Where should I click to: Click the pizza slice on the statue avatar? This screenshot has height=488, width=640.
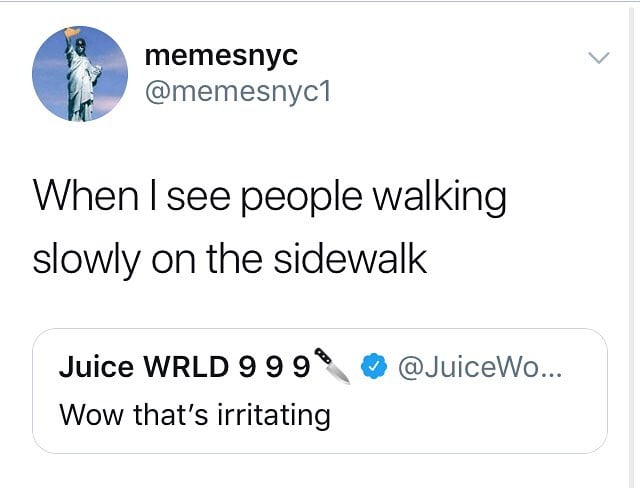pos(72,32)
